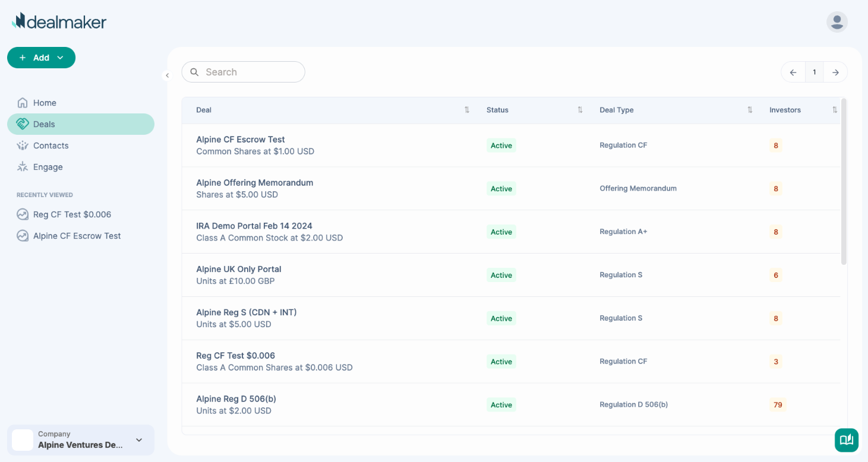The width and height of the screenshot is (868, 462).
Task: Click the dealmaker logo
Action: (59, 21)
